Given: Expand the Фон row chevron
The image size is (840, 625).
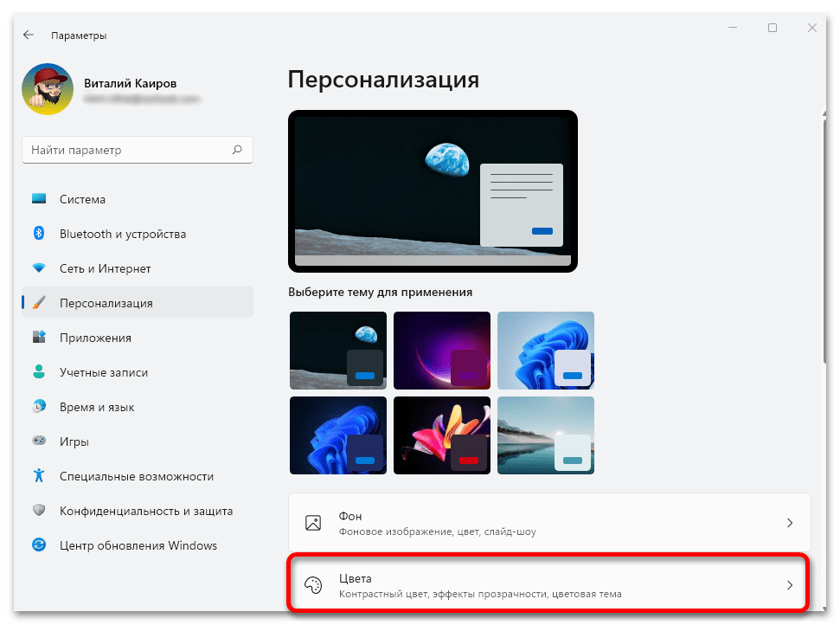Looking at the screenshot, I should click(790, 523).
